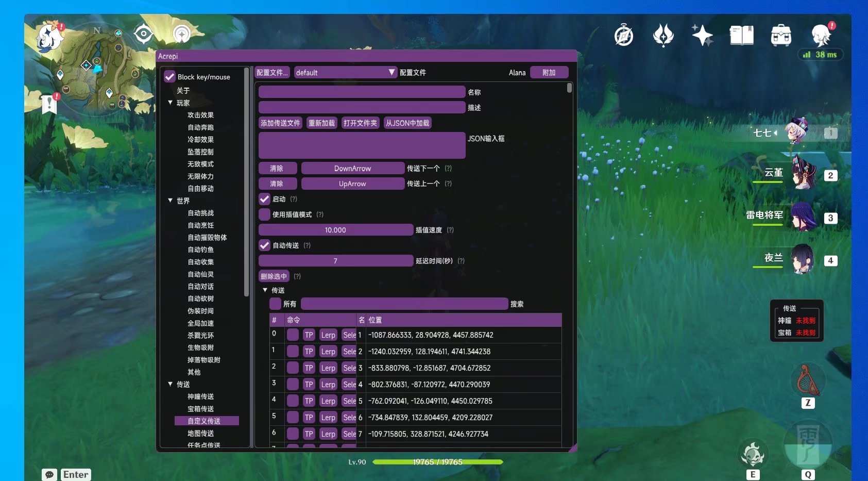
Task: Open the four-pointed star Wish icon
Action: click(702, 36)
